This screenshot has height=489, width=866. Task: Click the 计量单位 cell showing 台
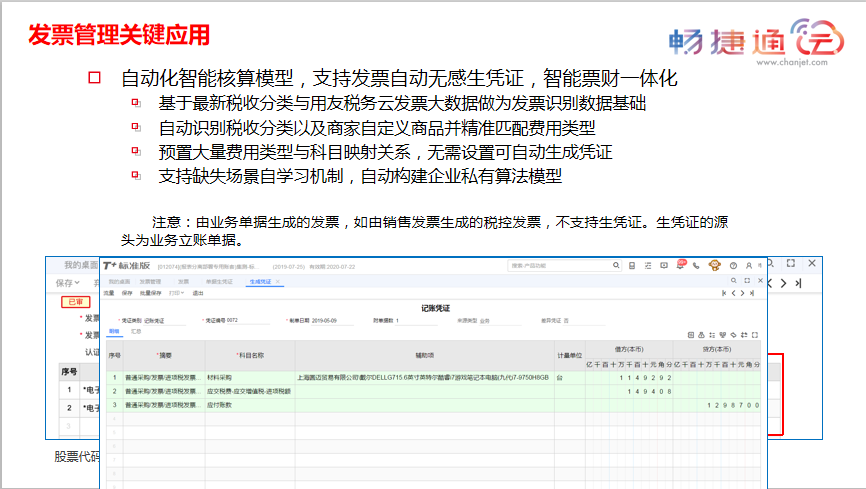569,377
